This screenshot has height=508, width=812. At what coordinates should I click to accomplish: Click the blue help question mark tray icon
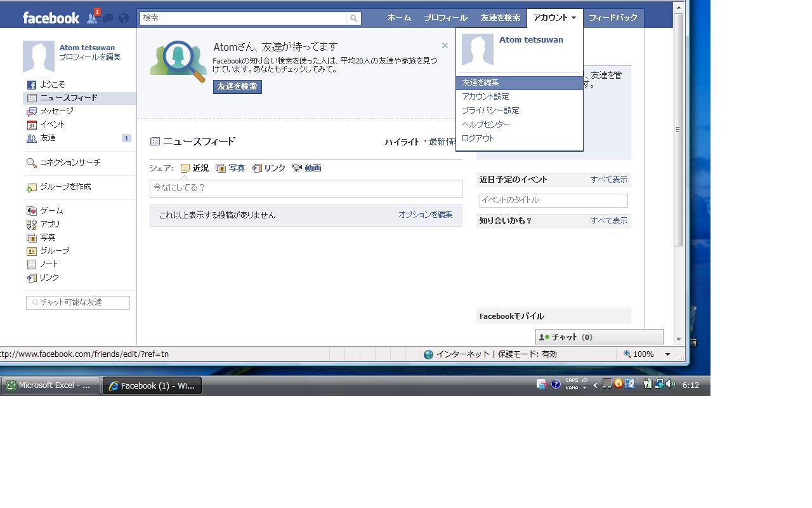(556, 384)
